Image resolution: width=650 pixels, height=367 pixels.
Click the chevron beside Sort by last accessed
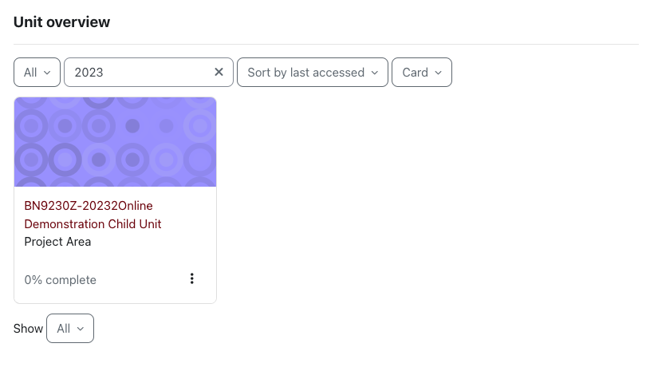pyautogui.click(x=375, y=73)
